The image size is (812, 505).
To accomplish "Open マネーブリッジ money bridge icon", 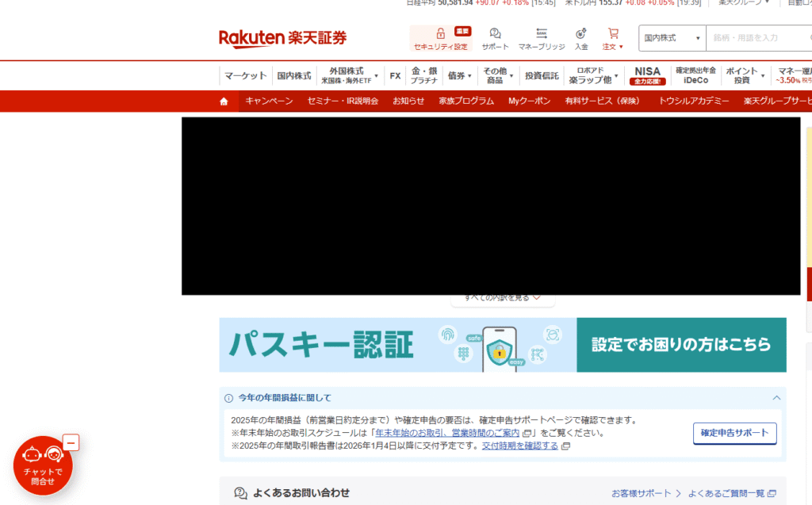I will pos(541,36).
